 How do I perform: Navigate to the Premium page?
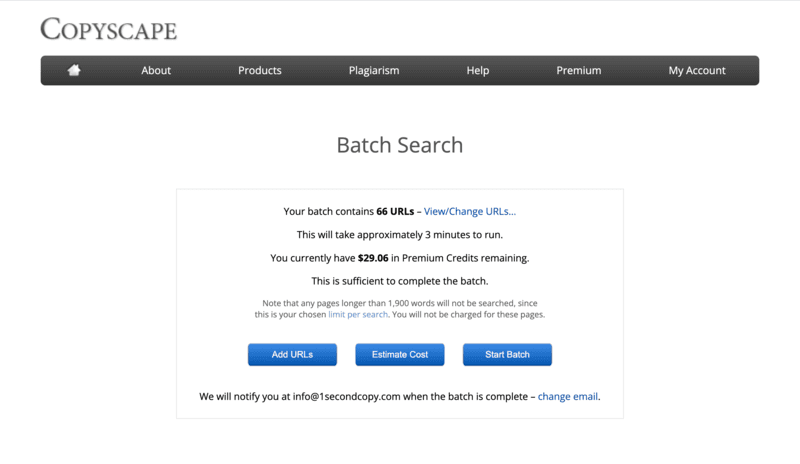pyautogui.click(x=579, y=70)
